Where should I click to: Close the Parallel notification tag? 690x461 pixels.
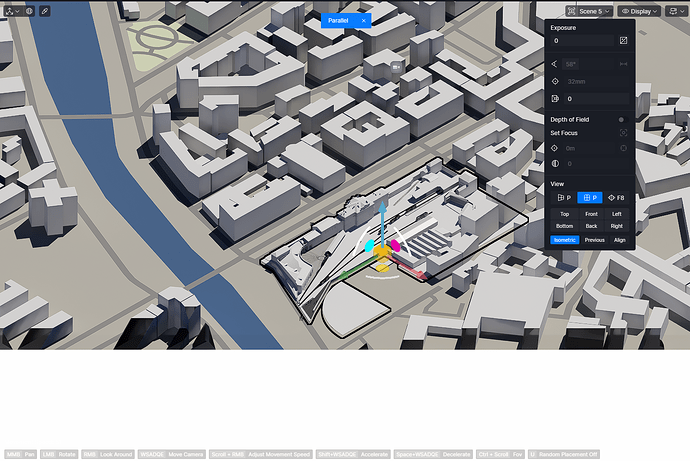[x=364, y=20]
